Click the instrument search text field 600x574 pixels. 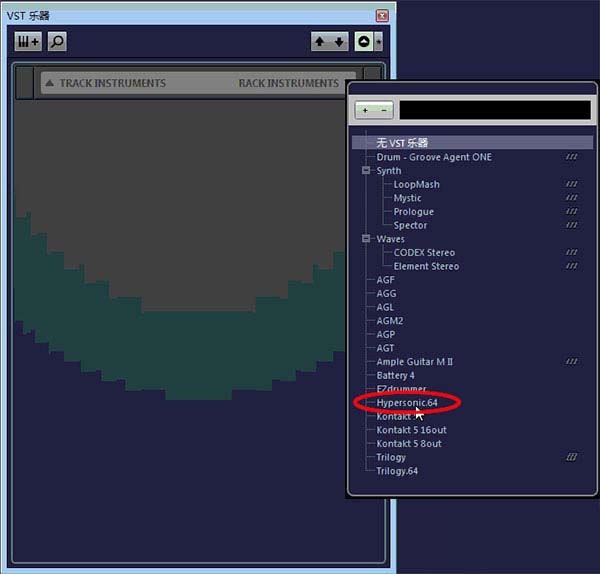494,110
